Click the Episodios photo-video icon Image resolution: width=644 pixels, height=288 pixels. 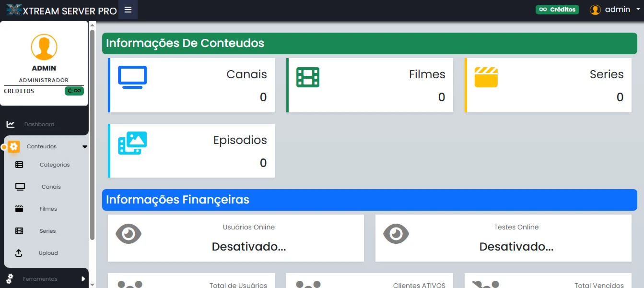tap(132, 143)
